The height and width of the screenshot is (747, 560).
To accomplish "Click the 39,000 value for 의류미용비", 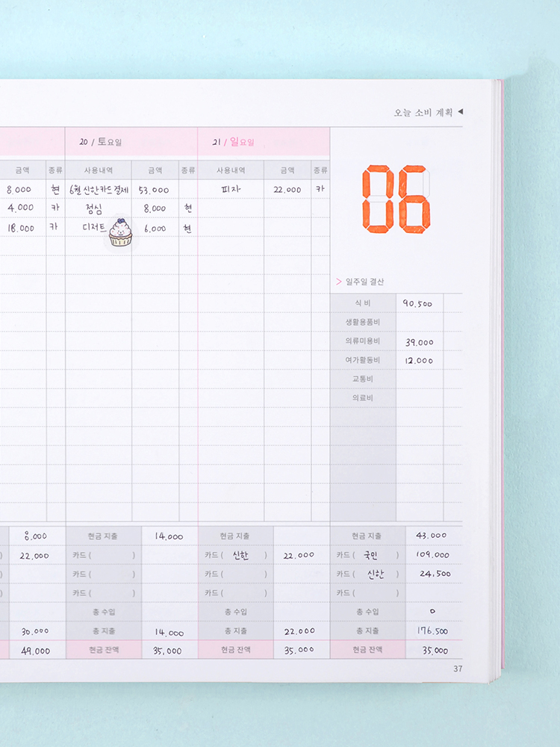I will (420, 342).
